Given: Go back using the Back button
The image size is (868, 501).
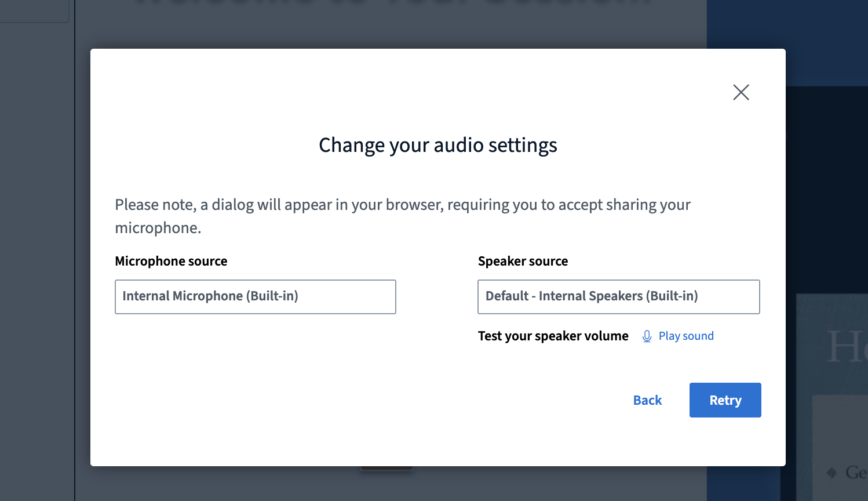Looking at the screenshot, I should coord(647,400).
